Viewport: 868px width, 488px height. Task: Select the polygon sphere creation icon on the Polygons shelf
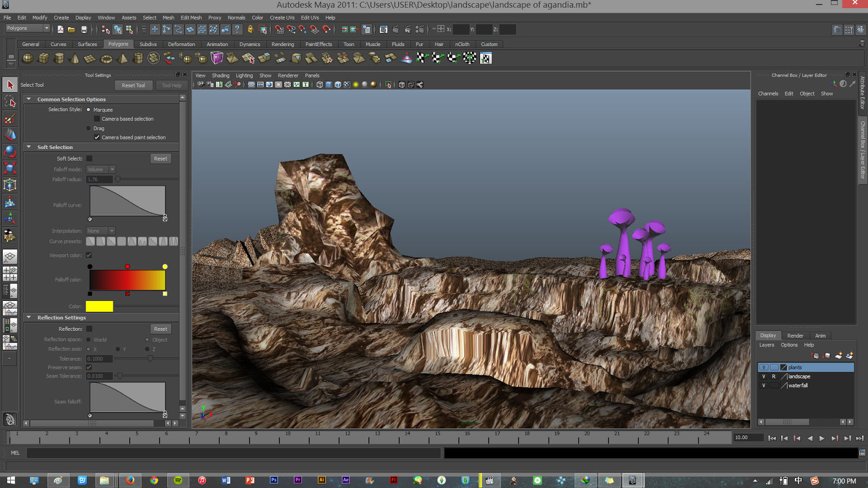tap(28, 57)
